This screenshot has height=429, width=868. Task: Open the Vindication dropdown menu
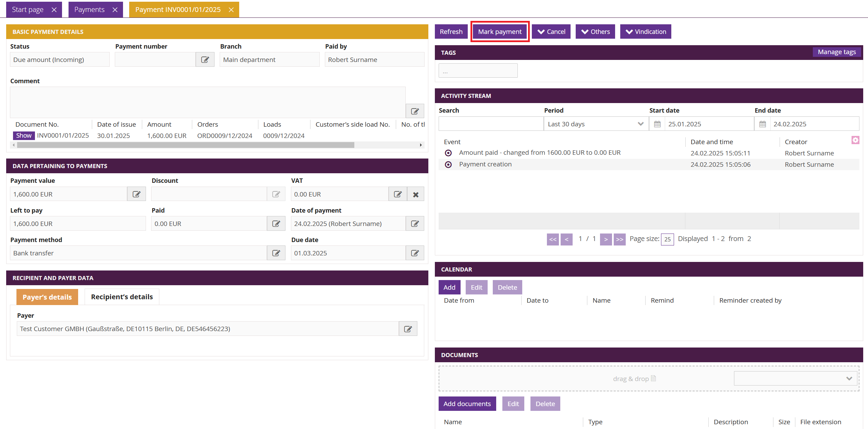645,31
